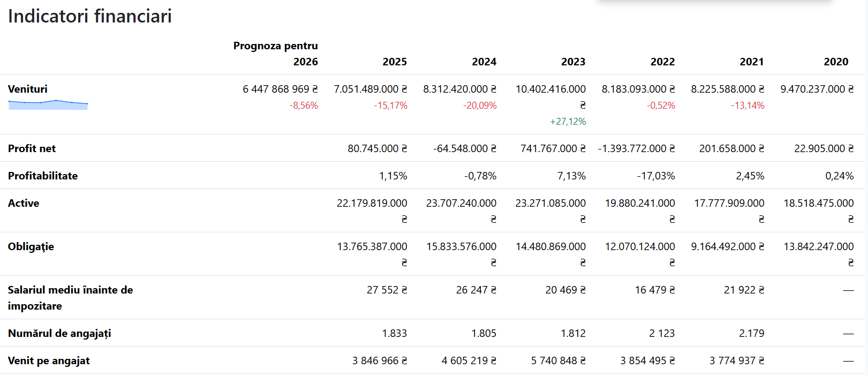The height and width of the screenshot is (376, 868).
Task: Click the Venituri sparkline chart
Action: pos(48,105)
